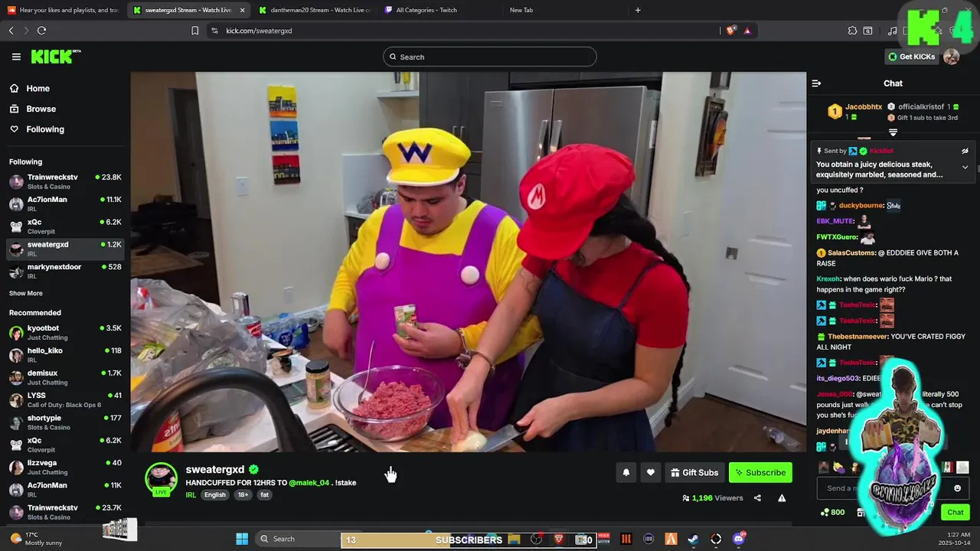Open kyootbot recommended channel
The image size is (980, 551).
pos(65,332)
